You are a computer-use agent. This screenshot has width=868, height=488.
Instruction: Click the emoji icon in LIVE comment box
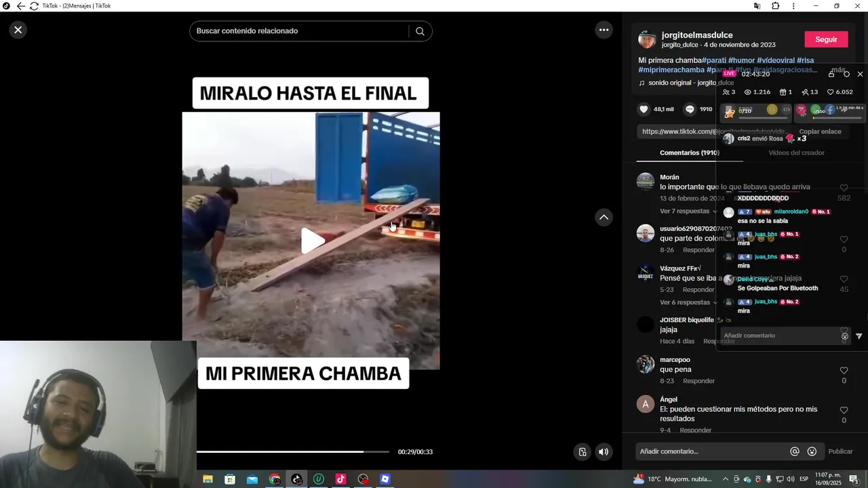coord(844,336)
